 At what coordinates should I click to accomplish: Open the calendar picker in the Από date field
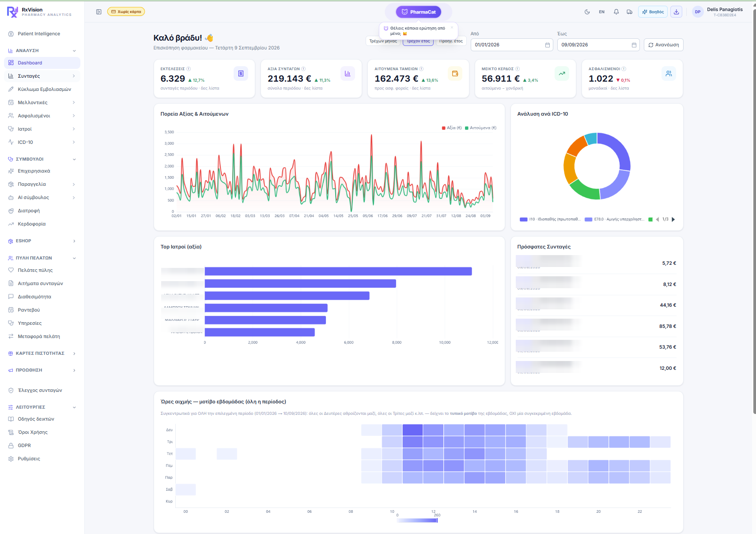coord(548,45)
